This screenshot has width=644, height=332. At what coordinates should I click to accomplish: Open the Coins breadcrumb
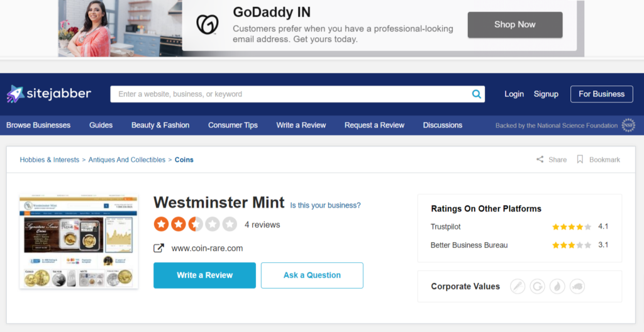(x=184, y=160)
